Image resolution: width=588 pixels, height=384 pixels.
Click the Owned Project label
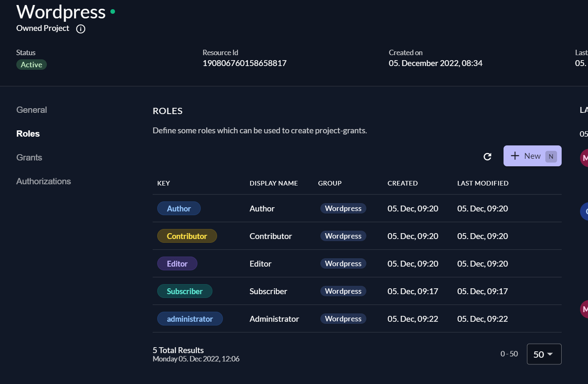[43, 28]
